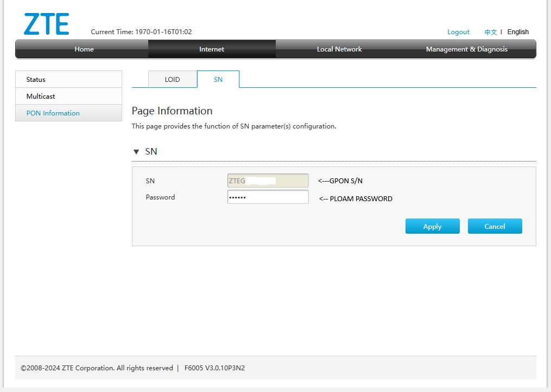Viewport: 551px width, 392px height.
Task: Open the Internet menu
Action: click(x=212, y=49)
